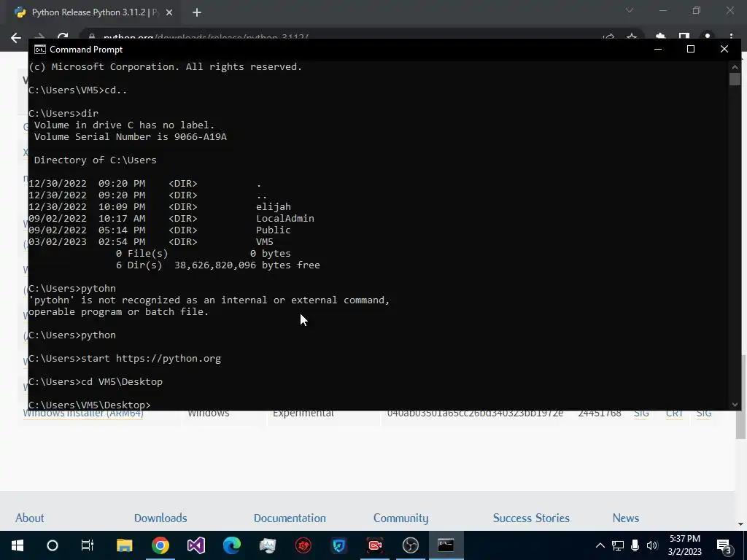Open the taskbar clock and date
The height and width of the screenshot is (560, 747).
684,545
